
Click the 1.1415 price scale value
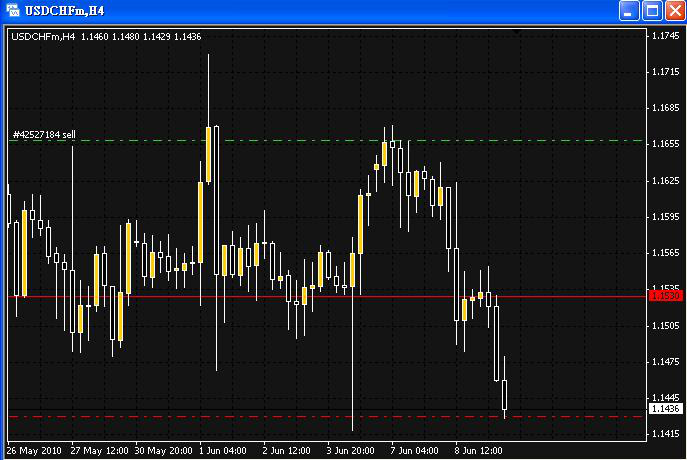(666, 434)
